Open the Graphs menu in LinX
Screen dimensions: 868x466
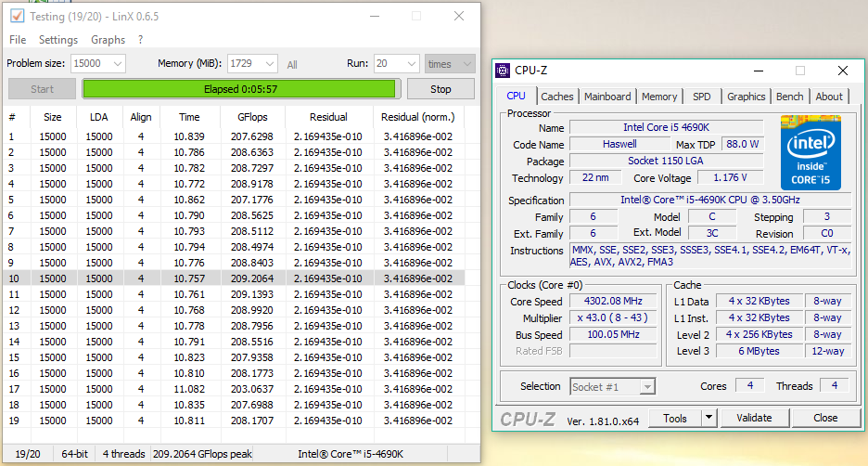pyautogui.click(x=108, y=40)
